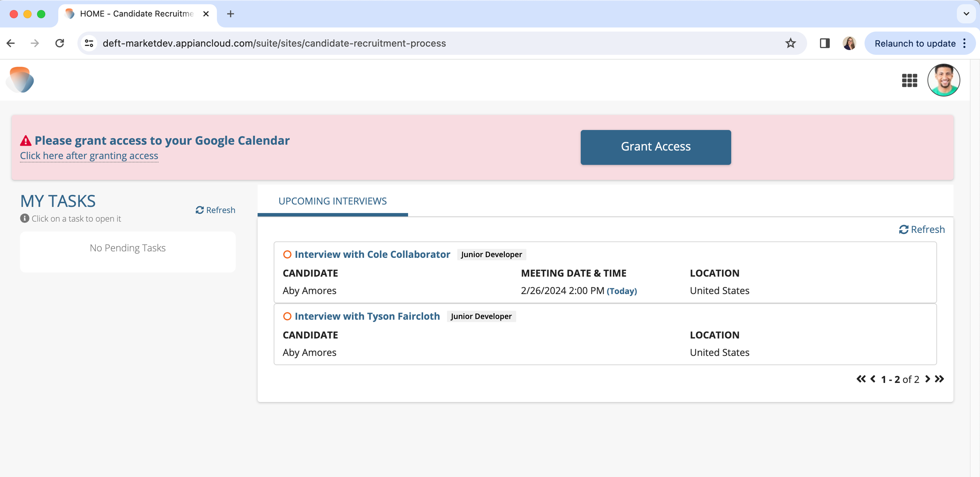Refresh the My Tasks list

click(x=215, y=210)
